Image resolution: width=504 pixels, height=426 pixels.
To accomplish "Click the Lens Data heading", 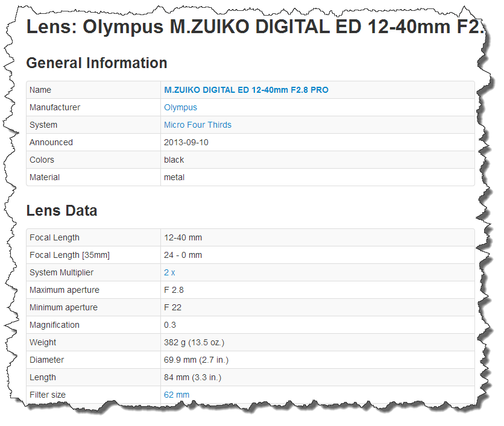I will pos(61,211).
